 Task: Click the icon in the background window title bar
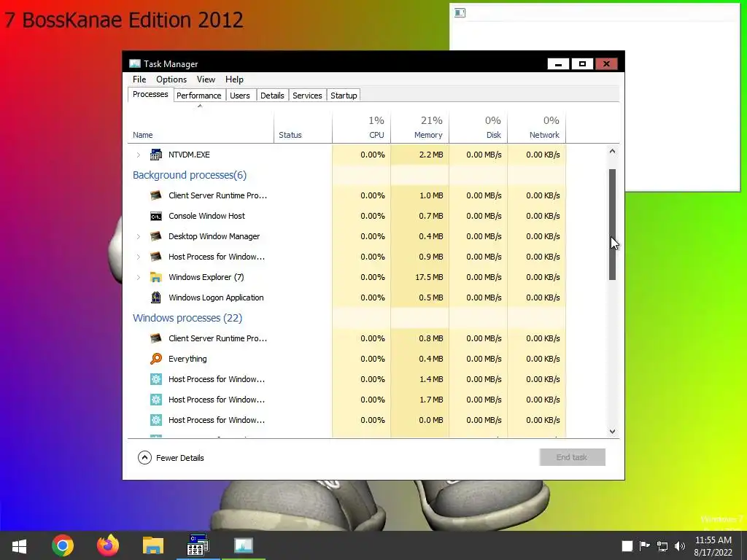(460, 13)
